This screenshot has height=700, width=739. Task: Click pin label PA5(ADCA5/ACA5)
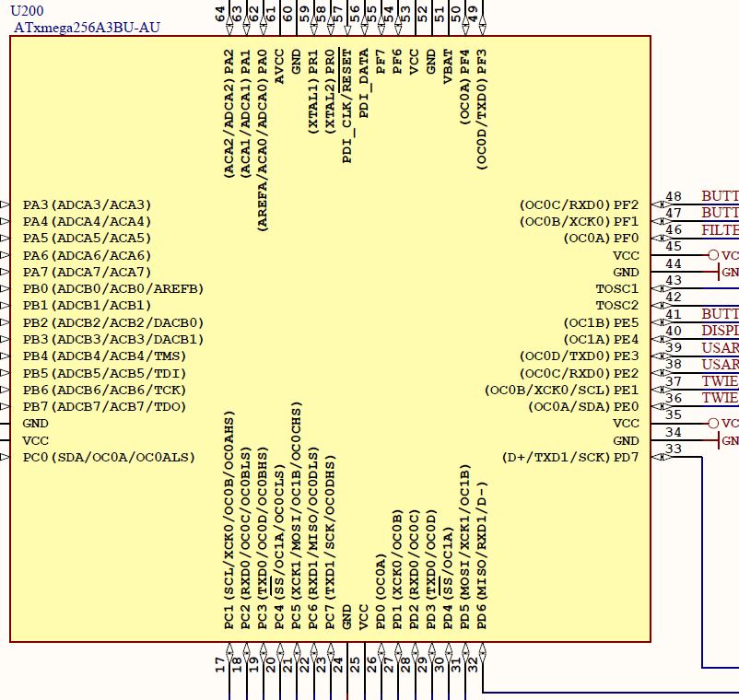pyautogui.click(x=88, y=239)
